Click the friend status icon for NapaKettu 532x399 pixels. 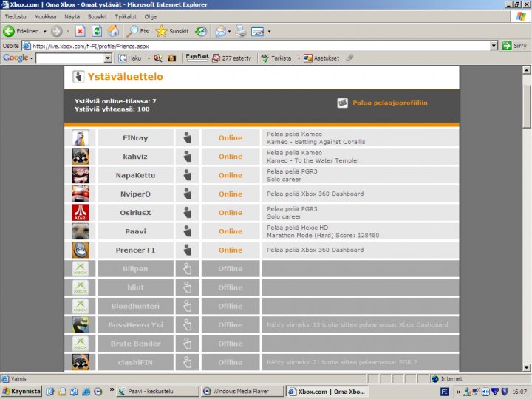187,175
